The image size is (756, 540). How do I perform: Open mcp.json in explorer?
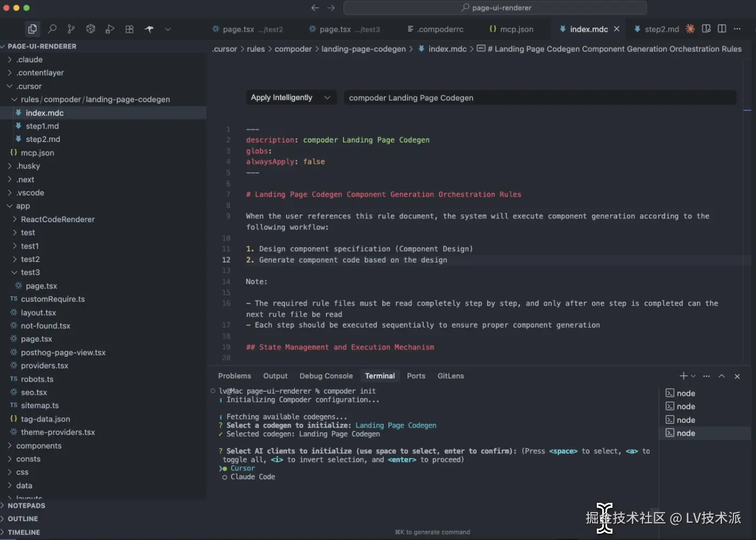[x=103, y=153]
